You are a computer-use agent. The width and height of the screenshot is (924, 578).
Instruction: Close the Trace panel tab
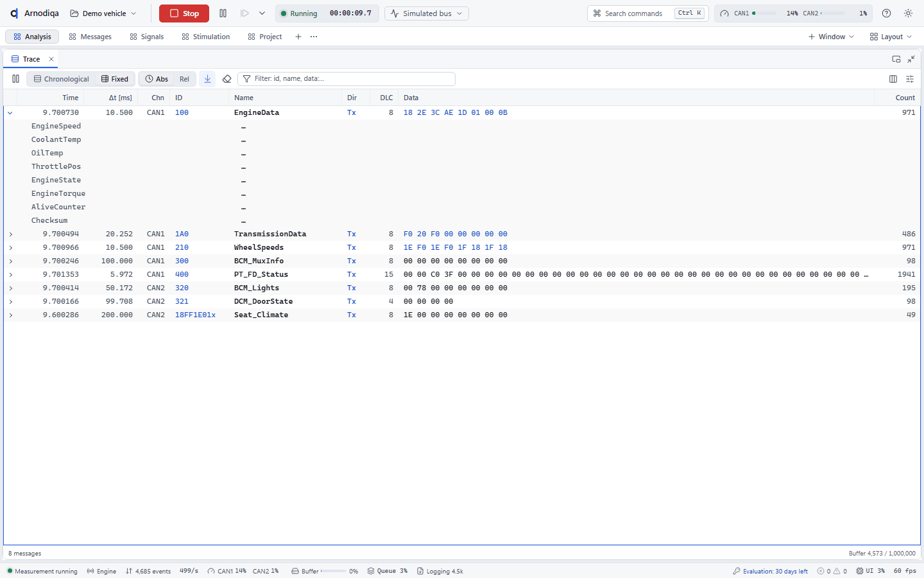click(51, 59)
